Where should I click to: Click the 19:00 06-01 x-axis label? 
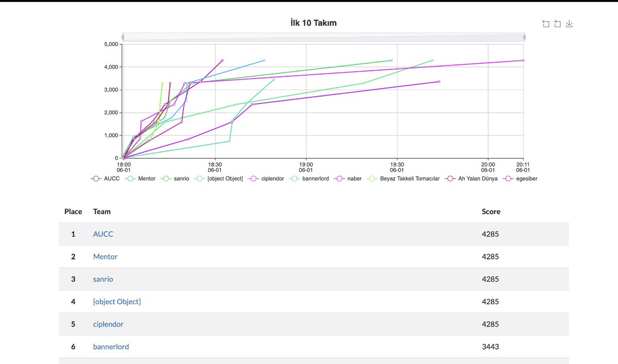tap(306, 167)
